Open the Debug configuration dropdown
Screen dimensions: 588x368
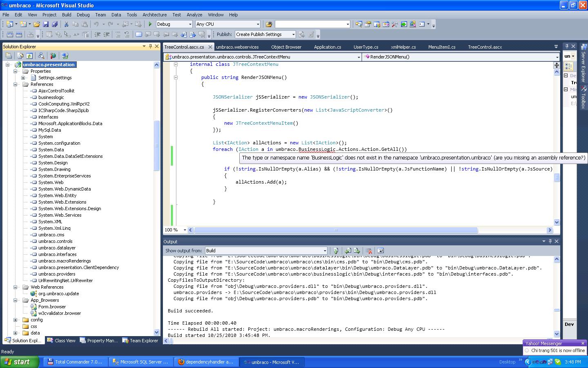pos(189,24)
